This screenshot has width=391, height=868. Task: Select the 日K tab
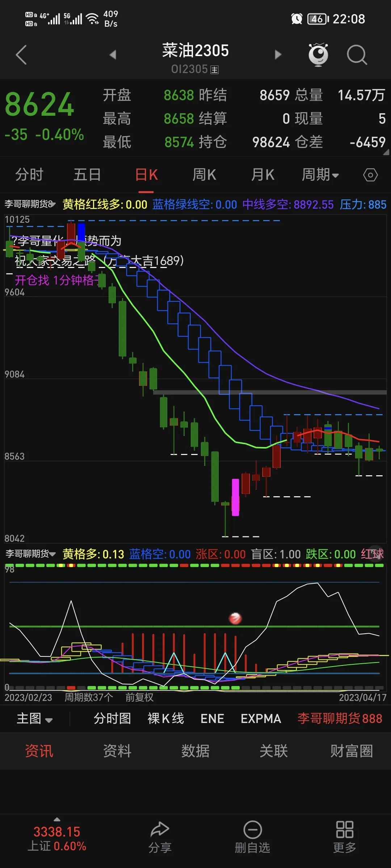click(146, 175)
